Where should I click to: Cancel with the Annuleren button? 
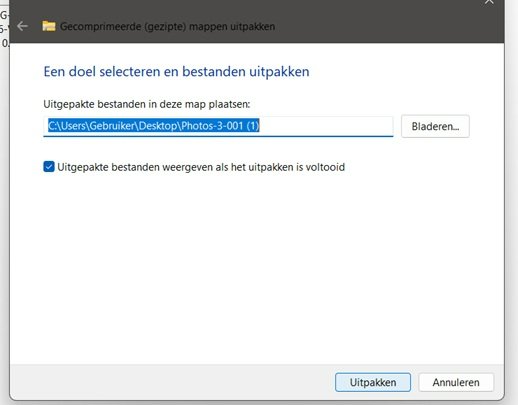456,382
